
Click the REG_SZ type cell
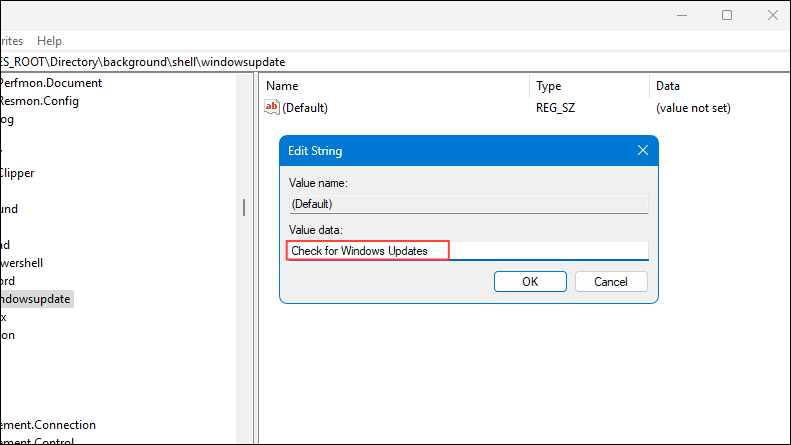point(555,108)
